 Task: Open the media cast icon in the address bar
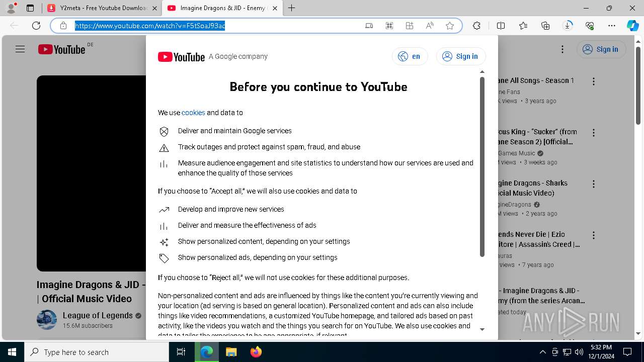pos(369,26)
